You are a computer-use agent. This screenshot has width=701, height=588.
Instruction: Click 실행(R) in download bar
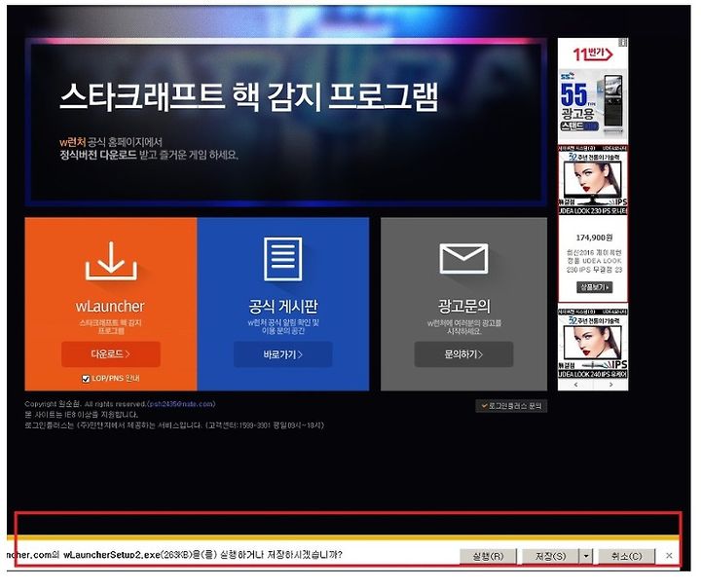(x=488, y=557)
